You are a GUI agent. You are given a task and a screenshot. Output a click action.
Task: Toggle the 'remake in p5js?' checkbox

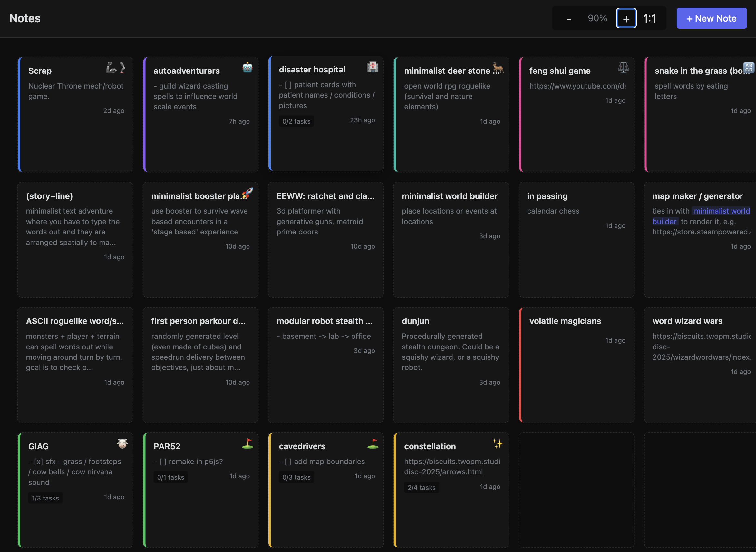(x=163, y=462)
